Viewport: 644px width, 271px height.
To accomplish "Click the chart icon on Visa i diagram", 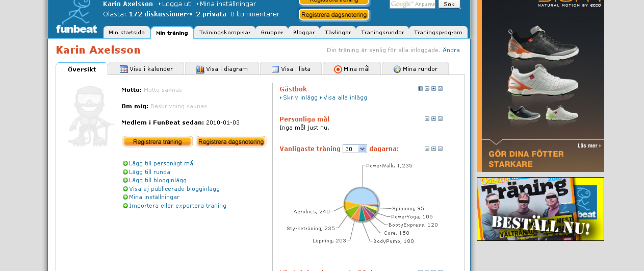I will pyautogui.click(x=200, y=69).
